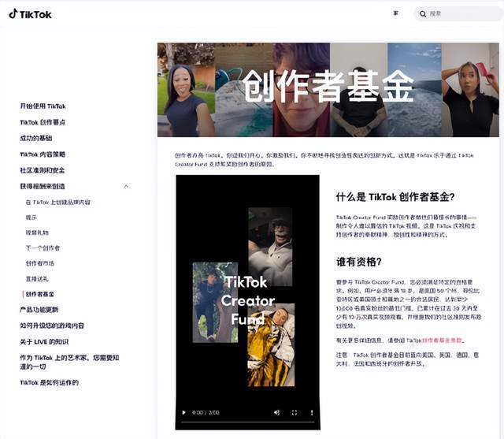Go to 下一个创作者 sub-item
Image resolution: width=504 pixels, height=439 pixels.
pyautogui.click(x=43, y=248)
